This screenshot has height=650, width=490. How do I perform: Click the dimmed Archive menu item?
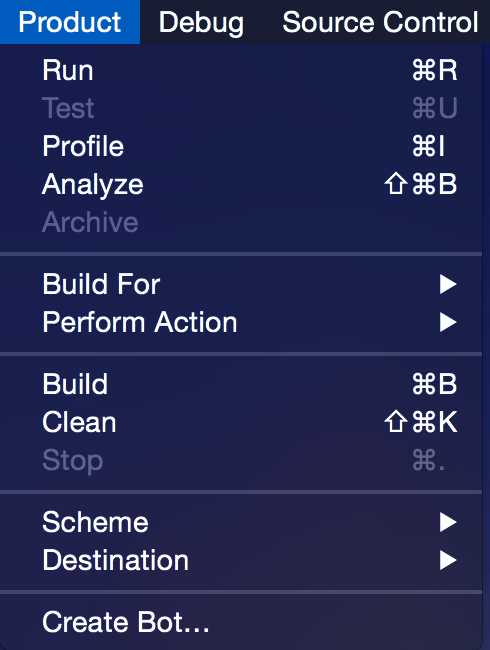click(241, 222)
